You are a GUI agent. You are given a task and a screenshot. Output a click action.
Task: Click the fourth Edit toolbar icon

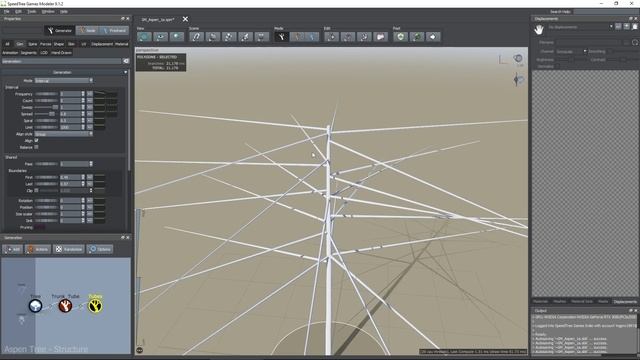pos(380,37)
